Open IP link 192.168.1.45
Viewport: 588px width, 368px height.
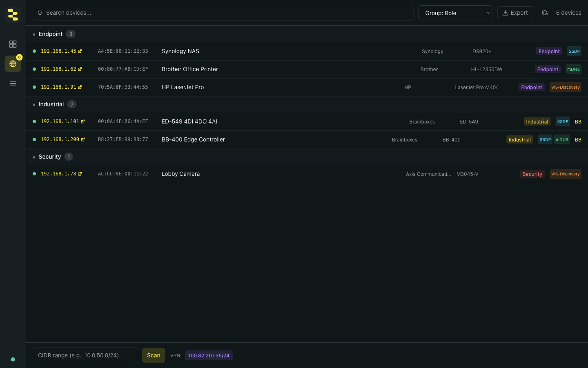[58, 51]
